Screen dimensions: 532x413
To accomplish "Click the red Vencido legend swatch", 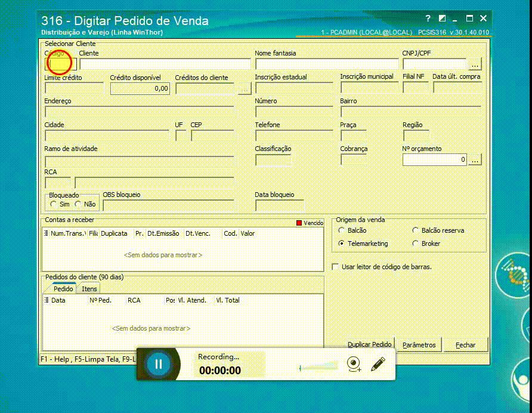I will coord(299,223).
